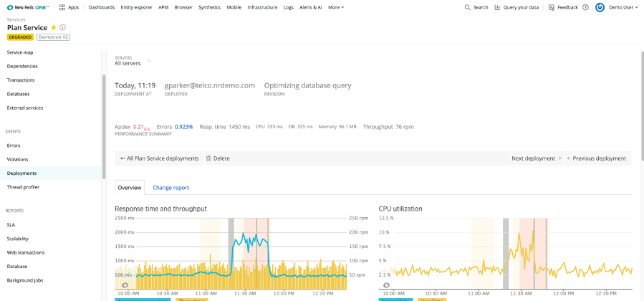
Task: Click the deployer gparker@telco.nrdemo.com text
Action: 210,85
